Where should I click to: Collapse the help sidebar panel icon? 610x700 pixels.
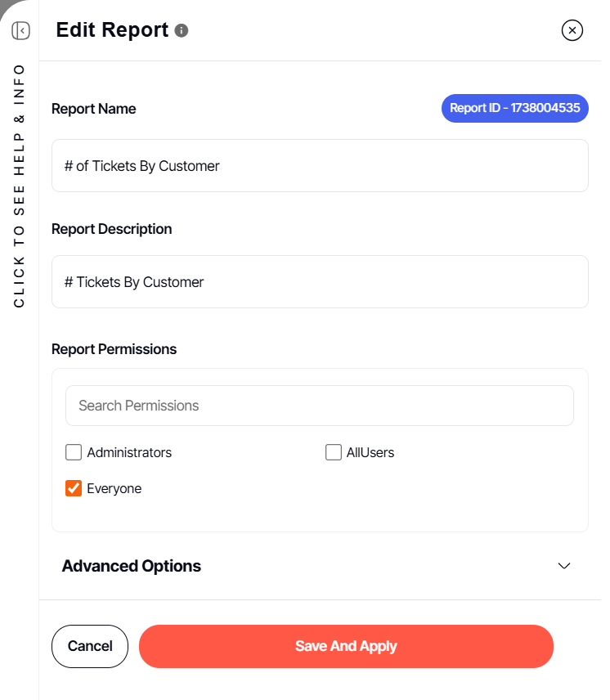coord(20,31)
